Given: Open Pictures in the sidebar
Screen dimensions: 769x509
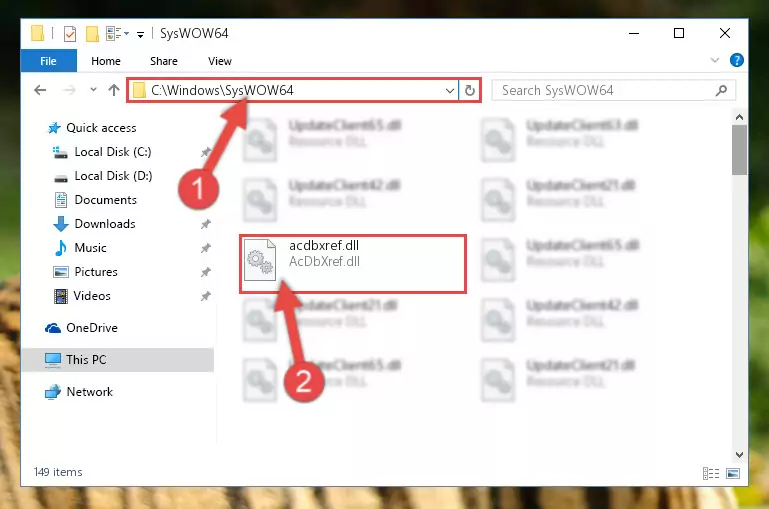Looking at the screenshot, I should (96, 272).
